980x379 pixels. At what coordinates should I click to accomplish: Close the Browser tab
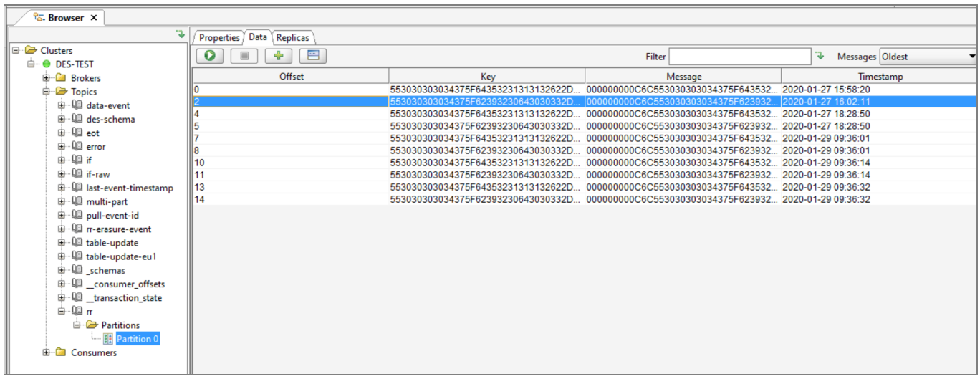(94, 18)
